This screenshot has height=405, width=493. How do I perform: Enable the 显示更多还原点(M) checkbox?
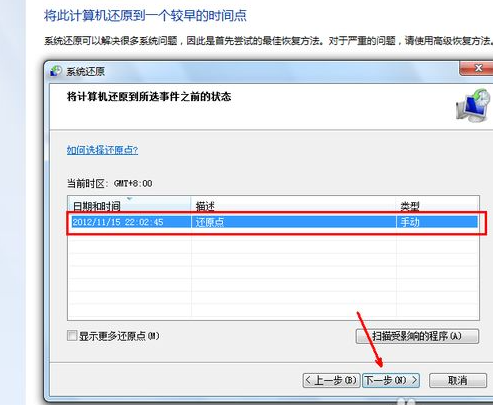[72, 335]
